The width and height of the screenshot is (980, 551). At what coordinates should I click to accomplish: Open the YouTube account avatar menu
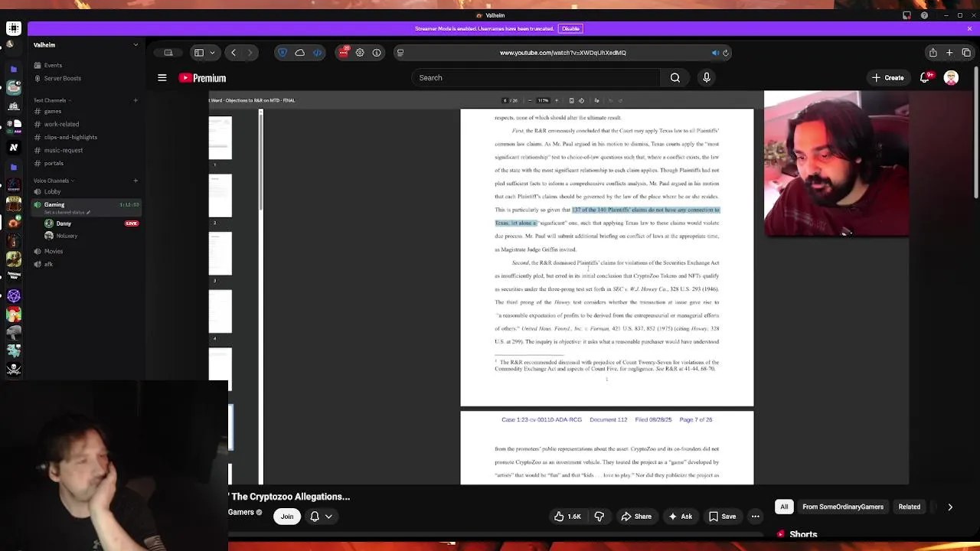pos(951,77)
